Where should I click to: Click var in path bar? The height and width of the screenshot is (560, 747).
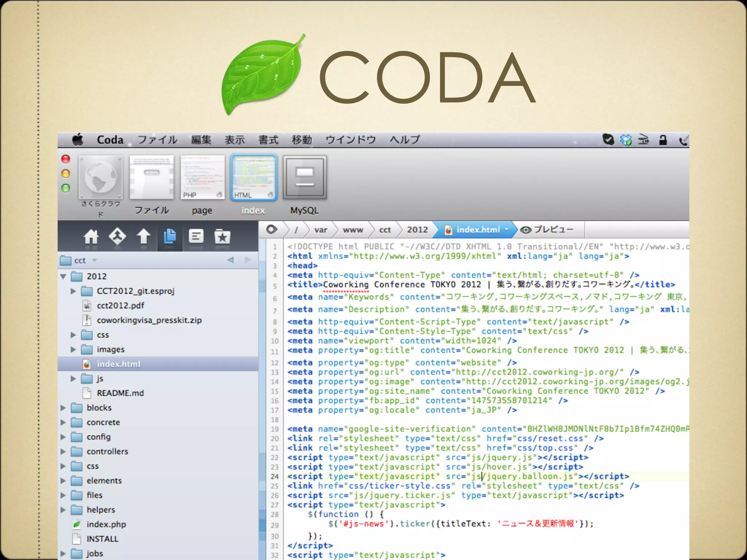click(x=321, y=230)
